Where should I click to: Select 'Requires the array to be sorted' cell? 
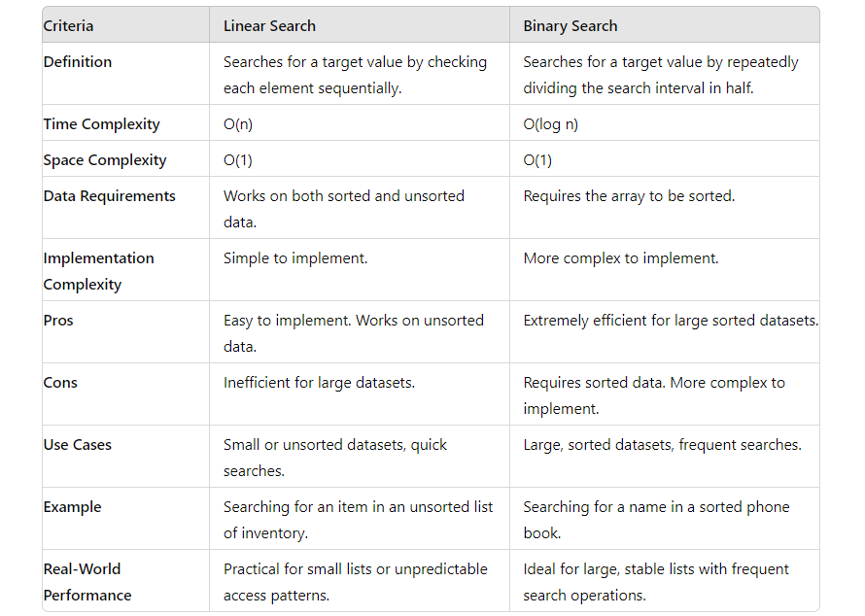(629, 195)
